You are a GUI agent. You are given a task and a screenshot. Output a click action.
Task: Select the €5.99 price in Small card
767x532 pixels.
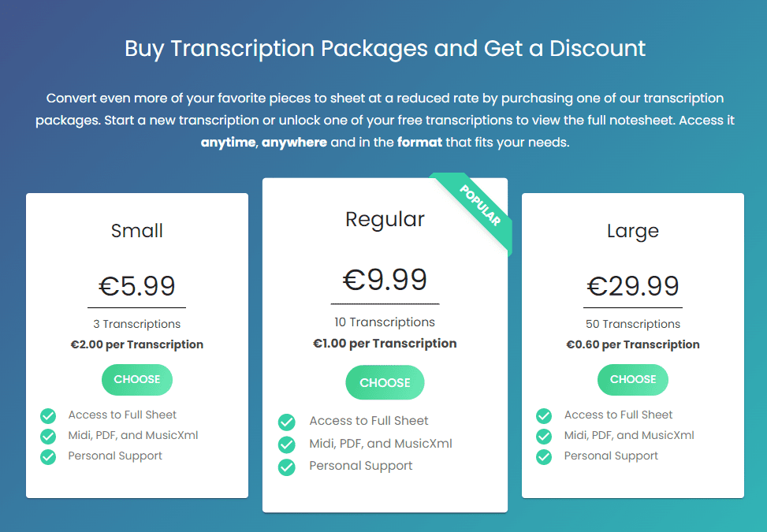[137, 286]
